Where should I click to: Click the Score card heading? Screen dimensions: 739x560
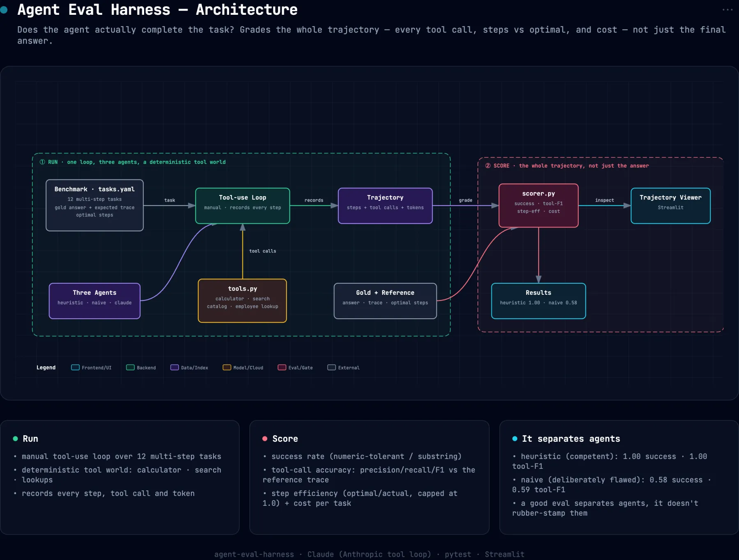pos(285,438)
